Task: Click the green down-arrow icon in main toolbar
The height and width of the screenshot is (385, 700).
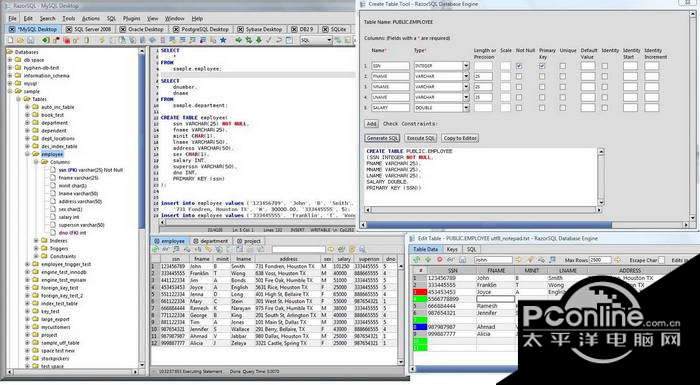Action: click(x=258, y=40)
